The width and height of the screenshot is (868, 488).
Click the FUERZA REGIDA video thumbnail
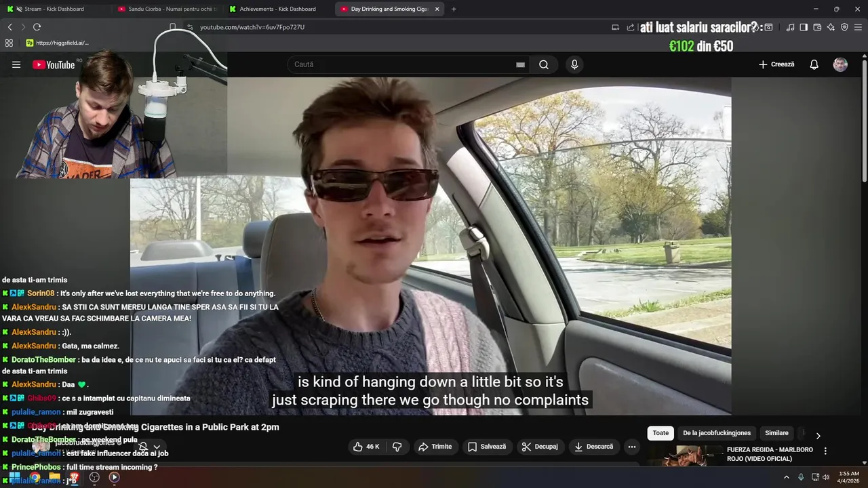click(685, 456)
